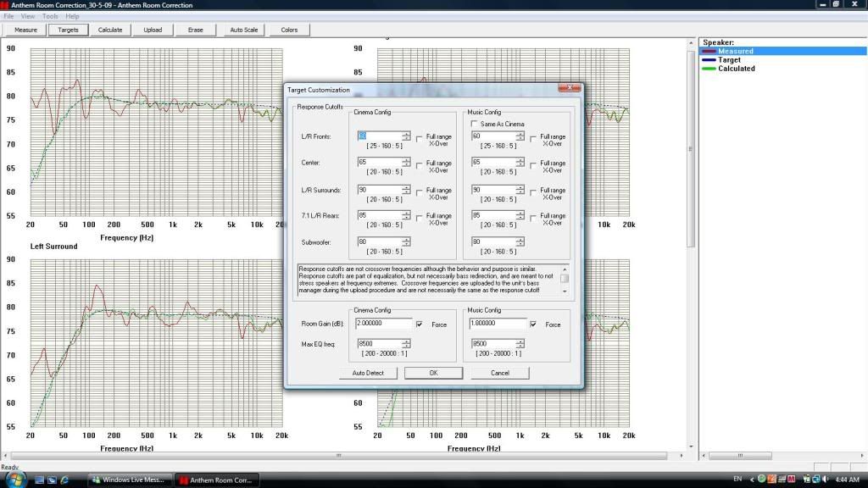Open the Tools menu
868x488 pixels.
[x=50, y=16]
